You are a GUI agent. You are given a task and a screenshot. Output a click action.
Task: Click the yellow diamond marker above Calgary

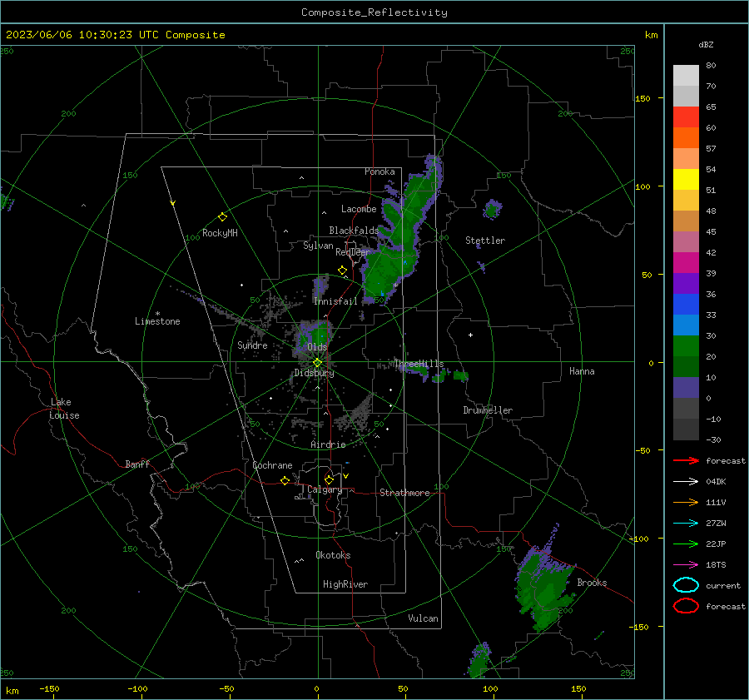pos(329,479)
